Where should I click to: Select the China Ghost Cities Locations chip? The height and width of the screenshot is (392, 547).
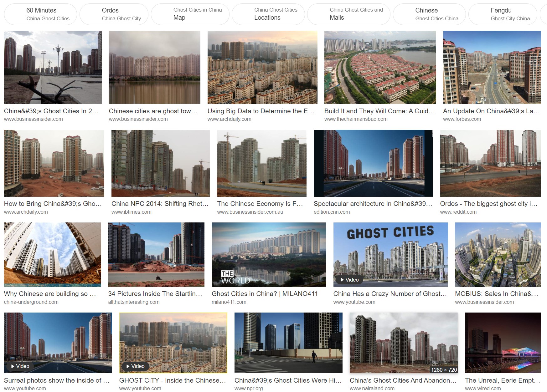pyautogui.click(x=268, y=14)
